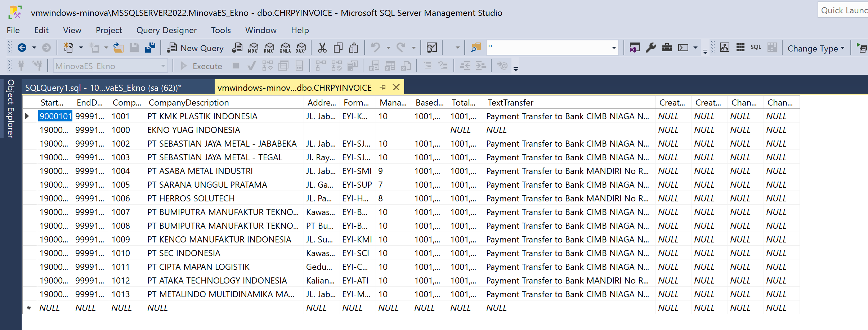
Task: Select the row header of the first row
Action: pos(30,116)
